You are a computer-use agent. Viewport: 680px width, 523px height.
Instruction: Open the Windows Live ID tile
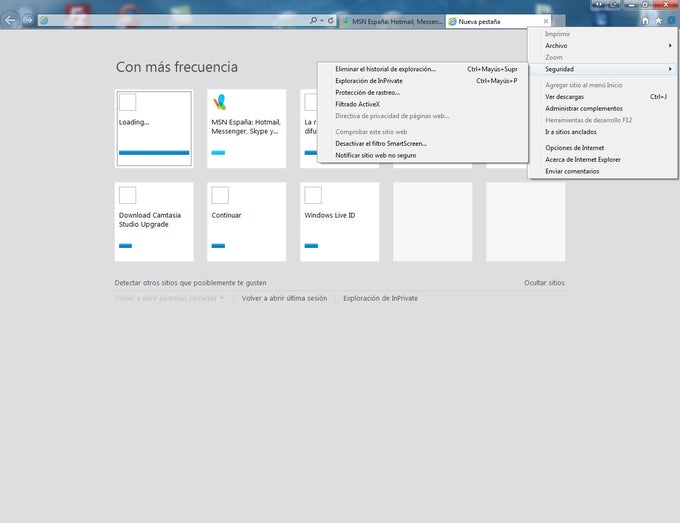[x=340, y=222]
